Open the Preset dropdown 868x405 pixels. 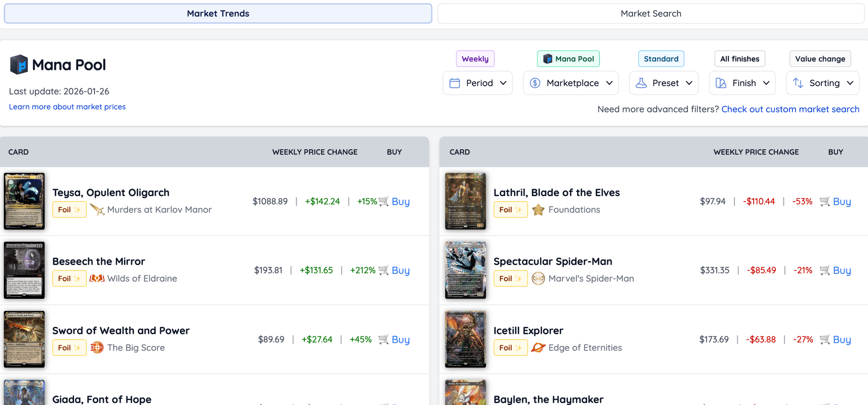[x=664, y=83]
